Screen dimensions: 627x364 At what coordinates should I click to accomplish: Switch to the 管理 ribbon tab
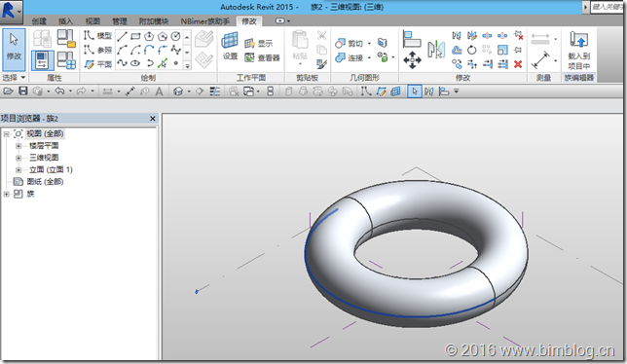[x=119, y=21]
